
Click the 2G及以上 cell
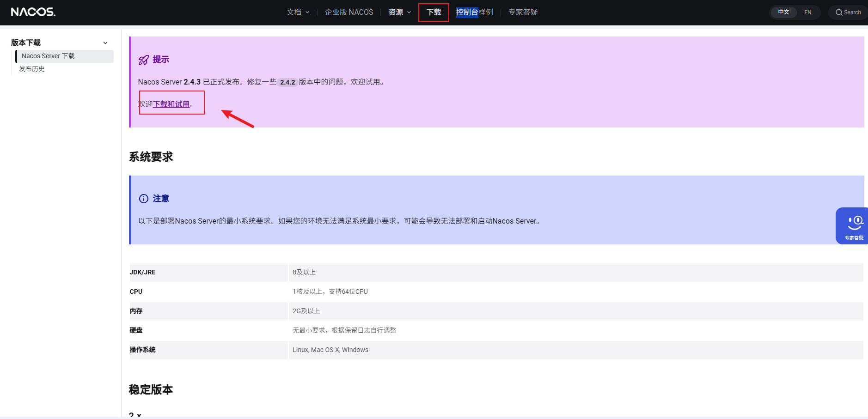click(306, 311)
